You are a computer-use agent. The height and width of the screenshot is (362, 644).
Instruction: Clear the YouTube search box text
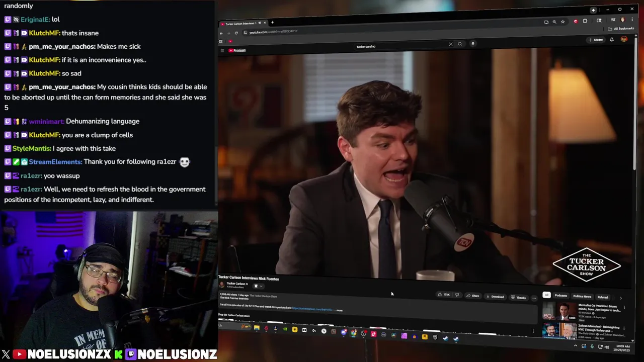(x=450, y=44)
